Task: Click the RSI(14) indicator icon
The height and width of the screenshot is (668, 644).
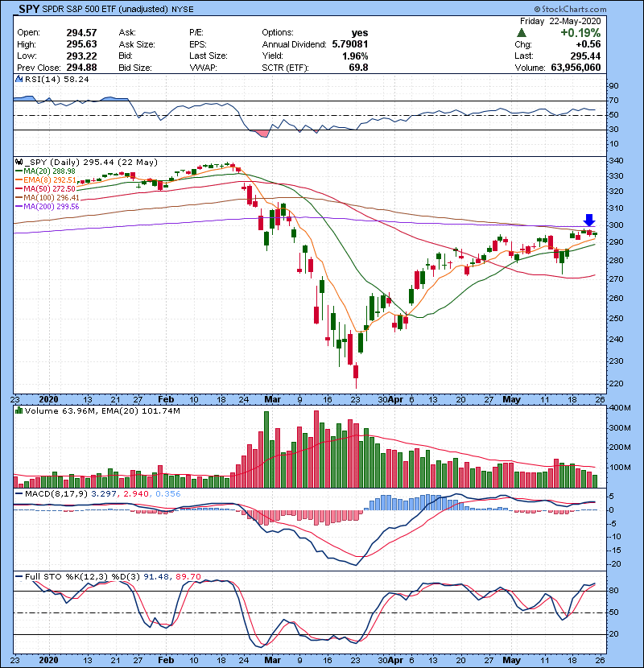Action: [x=19, y=79]
